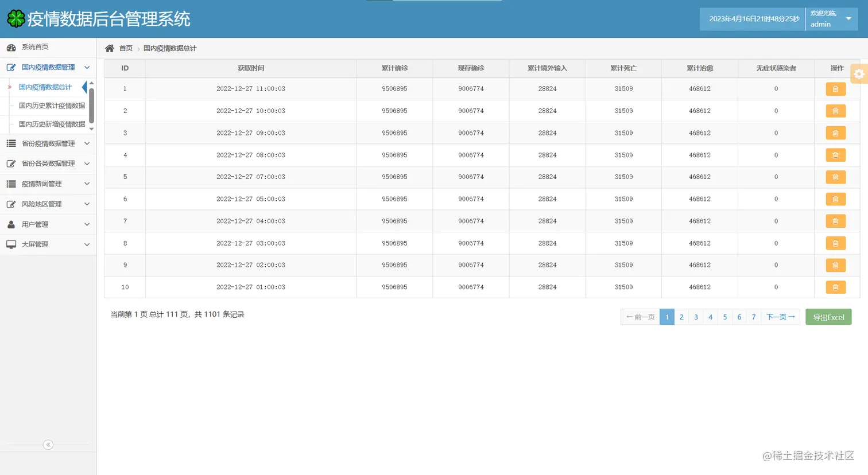
Task: Jump to page 4 of results
Action: (710, 317)
